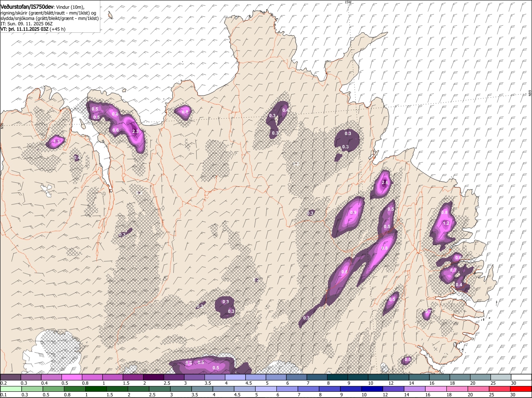
Task: Pick the top legend swatch between 1 and 1.5
Action: click(113, 377)
